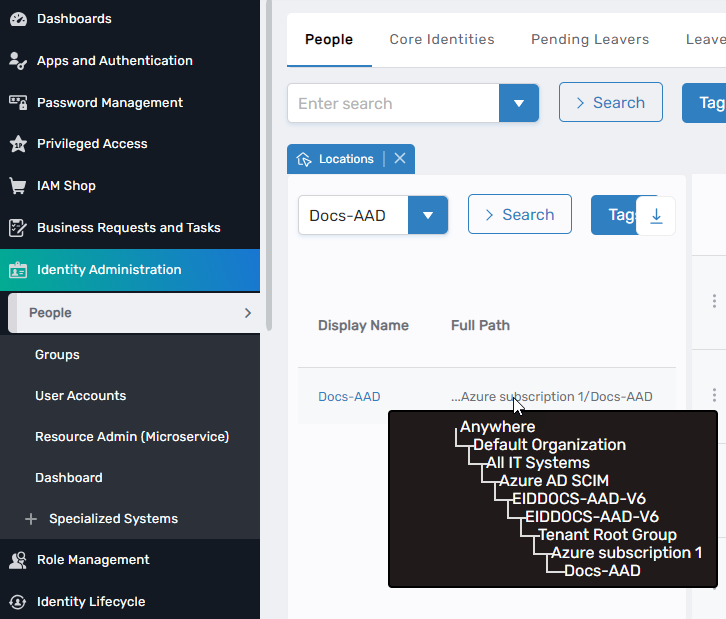Click the download export icon button
Image resolution: width=726 pixels, height=619 pixels.
(656, 215)
